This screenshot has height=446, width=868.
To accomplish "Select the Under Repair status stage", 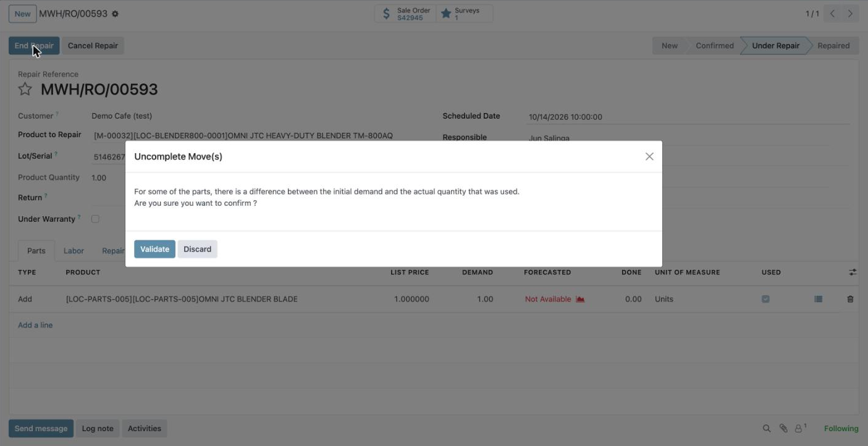I will click(x=775, y=46).
